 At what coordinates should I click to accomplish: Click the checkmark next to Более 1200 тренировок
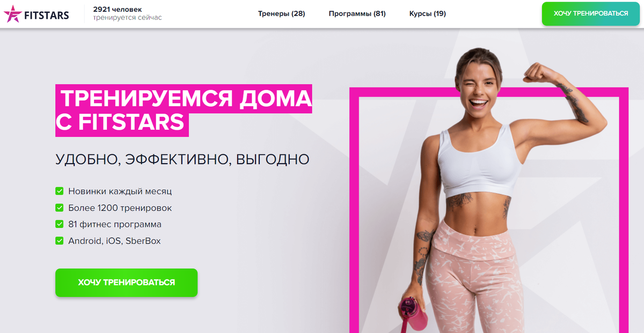pos(60,208)
